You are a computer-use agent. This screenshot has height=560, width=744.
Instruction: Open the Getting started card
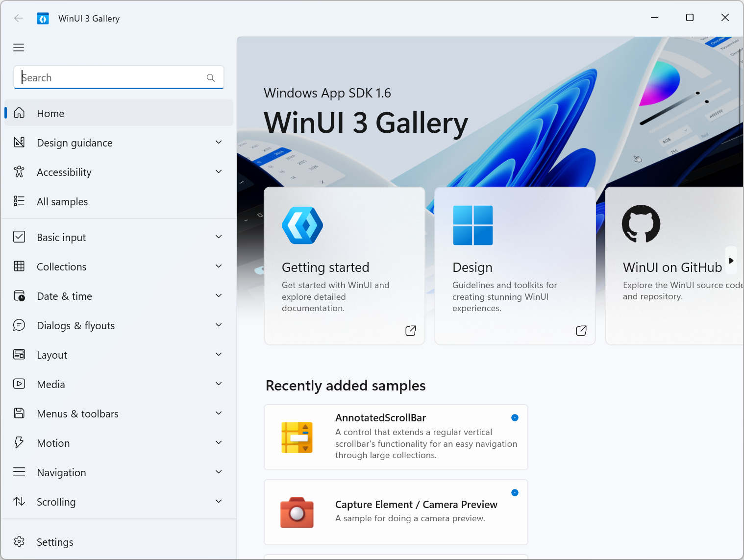[344, 265]
